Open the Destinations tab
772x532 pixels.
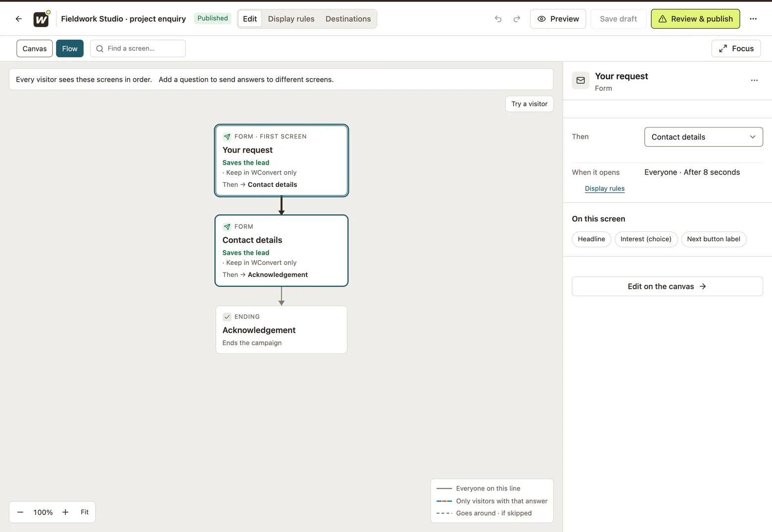click(348, 19)
